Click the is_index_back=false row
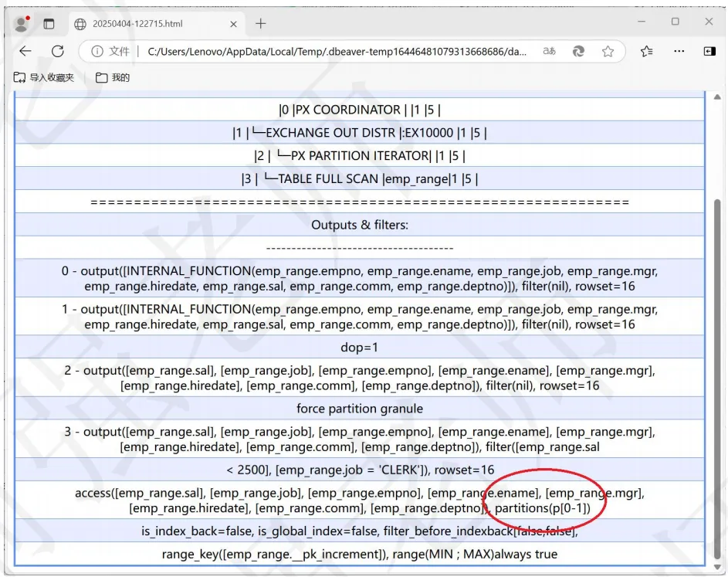This screenshot has height=577, width=728. click(x=359, y=531)
